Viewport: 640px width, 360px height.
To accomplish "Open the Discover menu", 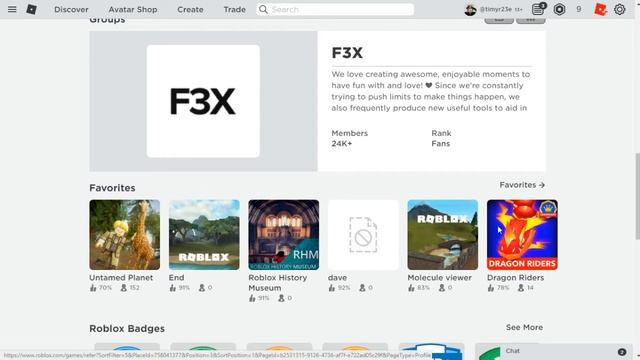I will pyautogui.click(x=71, y=9).
